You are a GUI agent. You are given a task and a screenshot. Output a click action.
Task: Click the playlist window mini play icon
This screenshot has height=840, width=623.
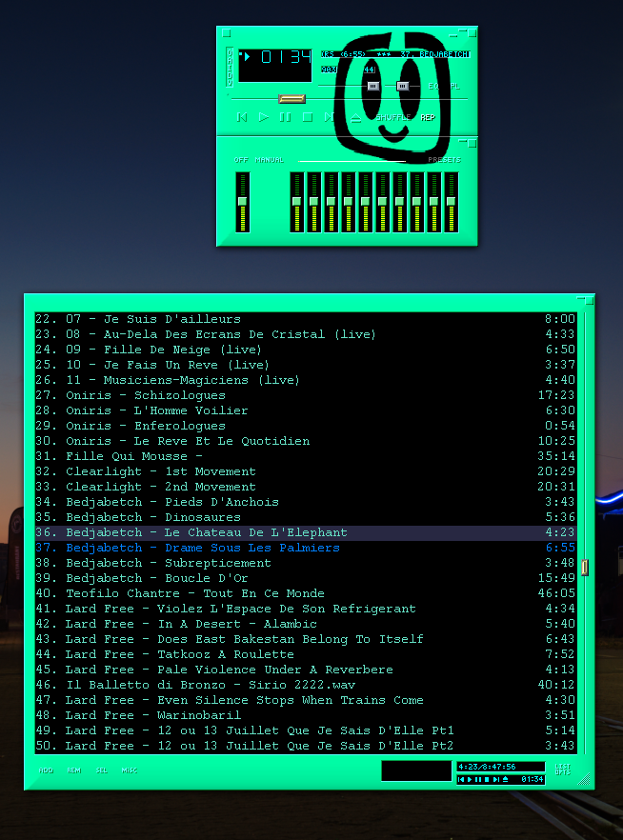click(470, 779)
